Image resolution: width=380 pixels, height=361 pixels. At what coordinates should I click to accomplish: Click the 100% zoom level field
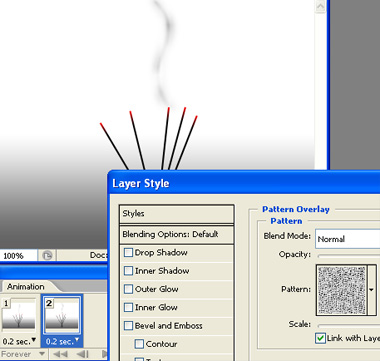pyautogui.click(x=18, y=256)
